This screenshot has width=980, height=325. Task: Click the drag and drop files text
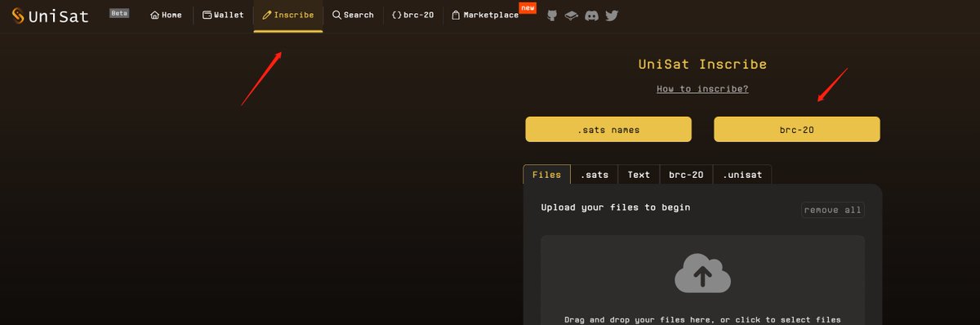coord(702,319)
